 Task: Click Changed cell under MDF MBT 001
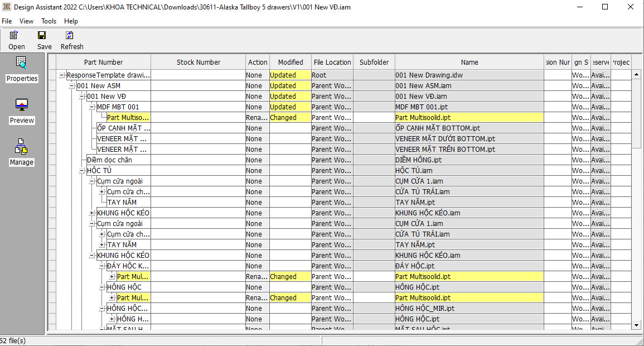click(290, 118)
